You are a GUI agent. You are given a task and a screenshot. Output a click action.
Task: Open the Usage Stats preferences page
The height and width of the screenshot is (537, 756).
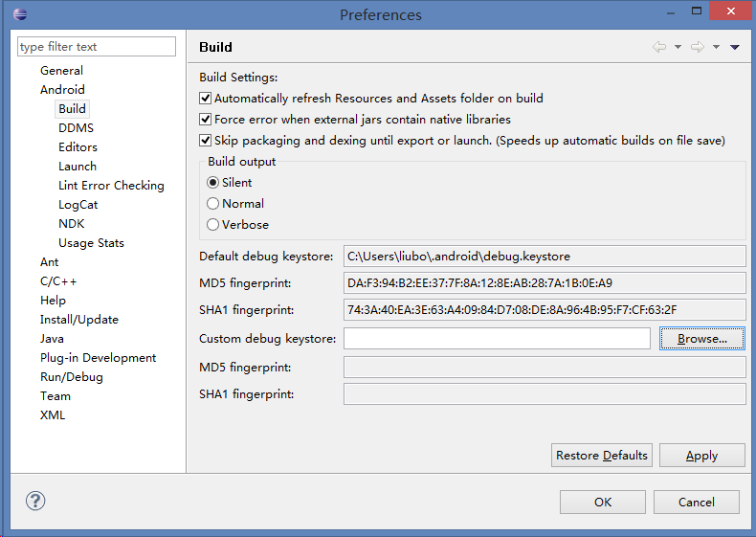[91, 243]
